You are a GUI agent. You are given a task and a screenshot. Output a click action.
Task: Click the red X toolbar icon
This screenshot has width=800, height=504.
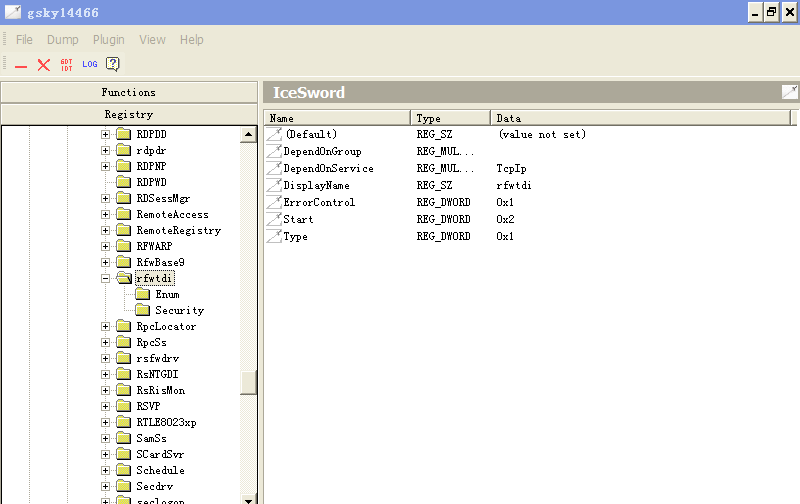click(x=44, y=65)
